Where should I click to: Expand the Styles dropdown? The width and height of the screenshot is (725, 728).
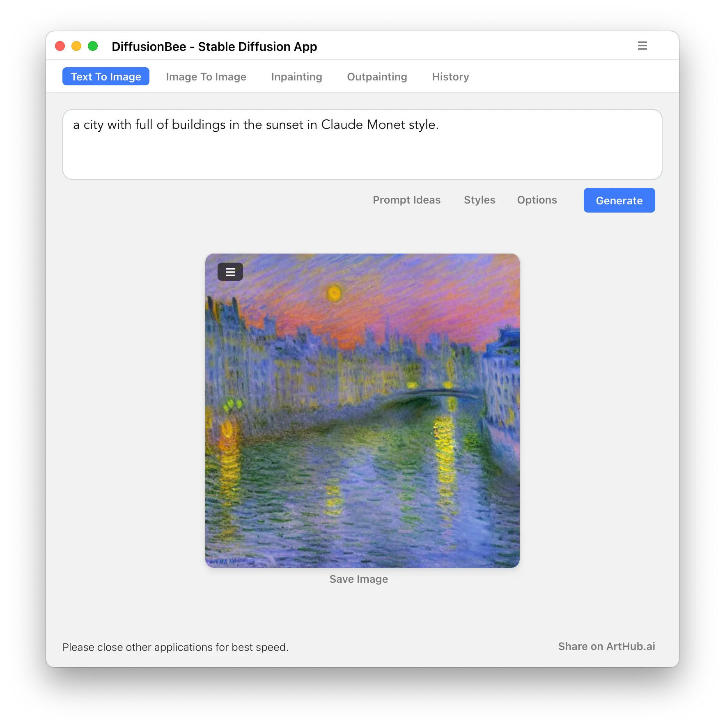click(x=480, y=200)
